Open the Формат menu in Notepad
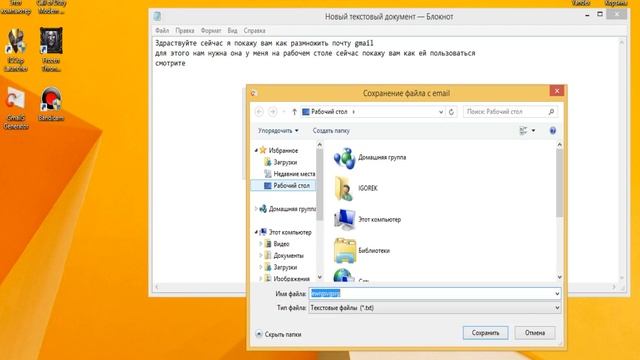The height and width of the screenshot is (360, 640). (x=211, y=31)
